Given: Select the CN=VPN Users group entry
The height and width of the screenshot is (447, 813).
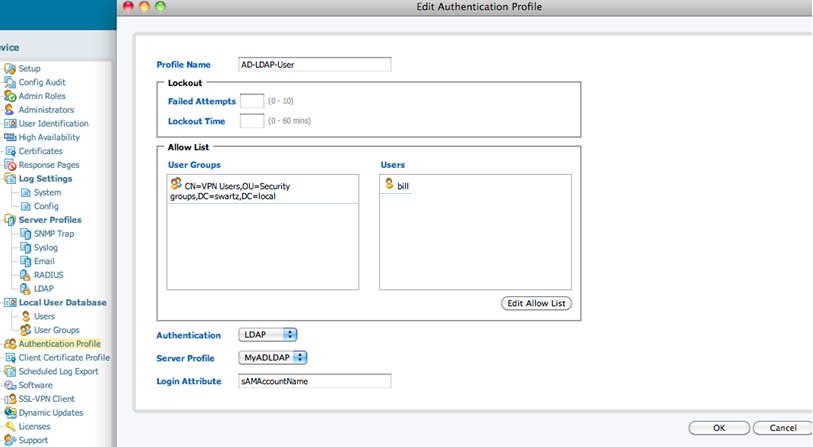Looking at the screenshot, I should 262,190.
